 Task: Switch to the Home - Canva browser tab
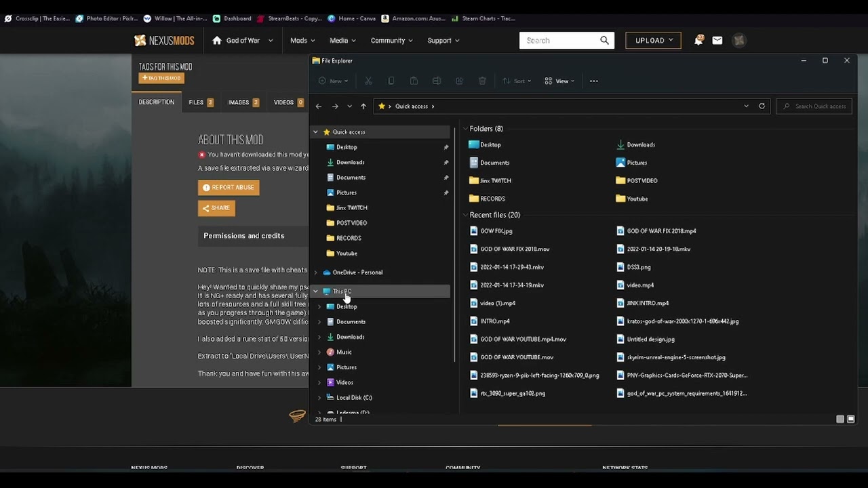tap(351, 18)
